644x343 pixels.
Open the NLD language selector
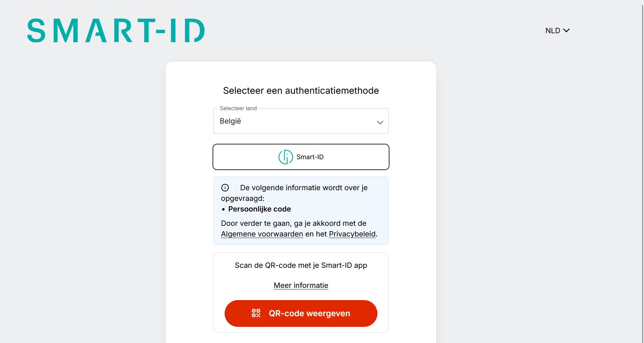(553, 31)
